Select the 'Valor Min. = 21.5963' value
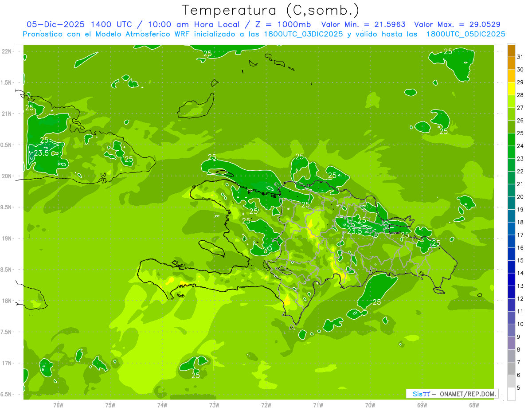 364,24
